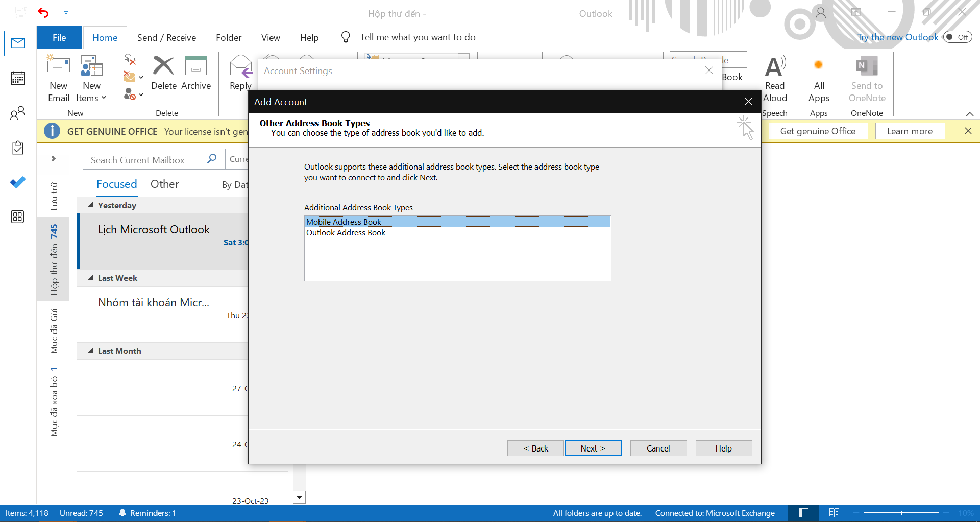Viewport: 980px width, 522px height.
Task: Collapse the Last Month group
Action: click(91, 351)
